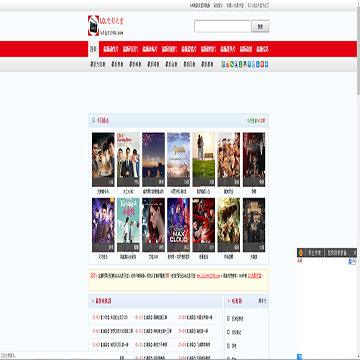
Task: Open the last item in the red navigation bar
Action: 262,49
